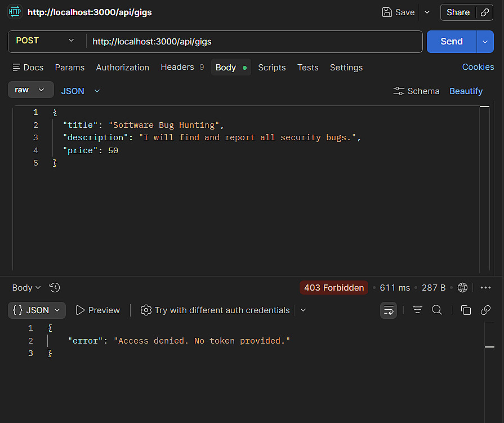Screen dimensions: 504x423
Task: Click the globe network icon
Action: (x=462, y=288)
